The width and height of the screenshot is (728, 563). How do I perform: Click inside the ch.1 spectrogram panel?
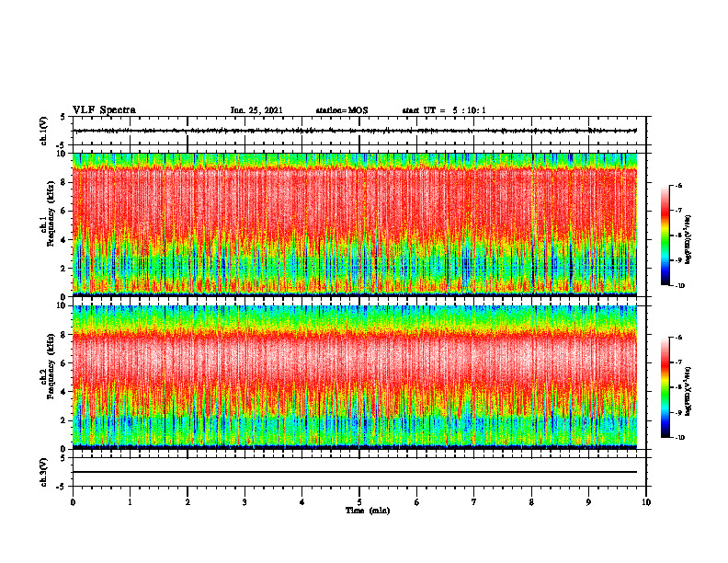tap(355, 224)
